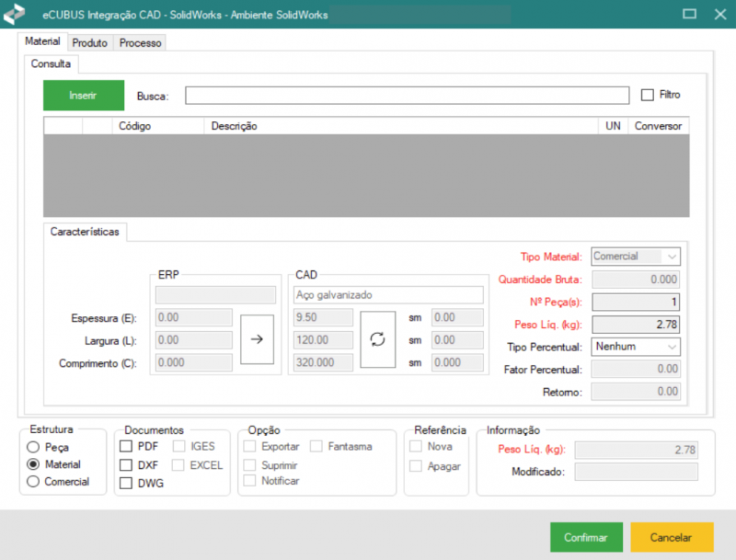Choose the Comercial structure radio option
The image size is (736, 560).
point(33,482)
